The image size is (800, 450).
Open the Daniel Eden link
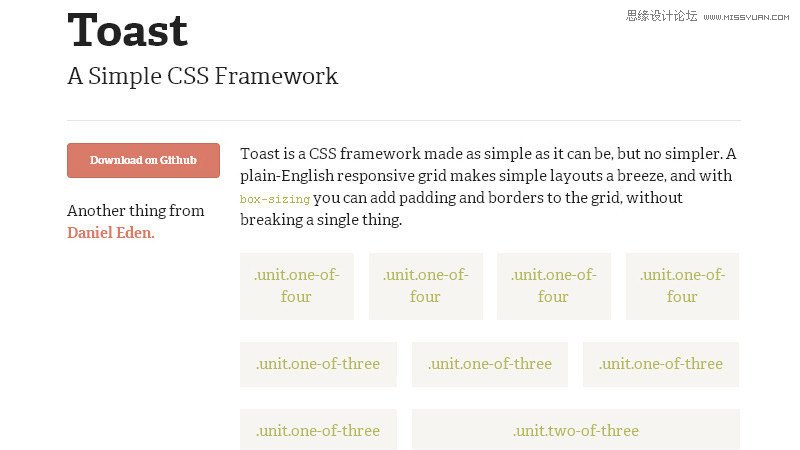pyautogui.click(x=111, y=233)
